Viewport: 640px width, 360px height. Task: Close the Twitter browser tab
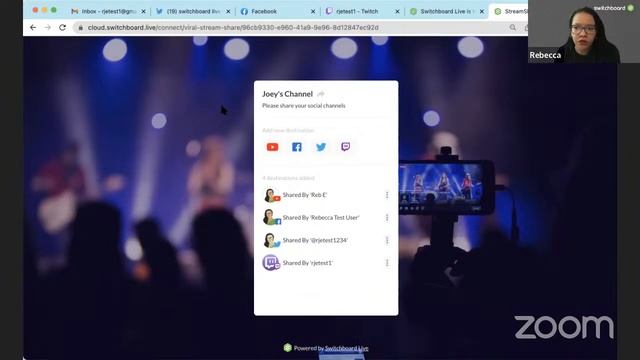coord(228,11)
